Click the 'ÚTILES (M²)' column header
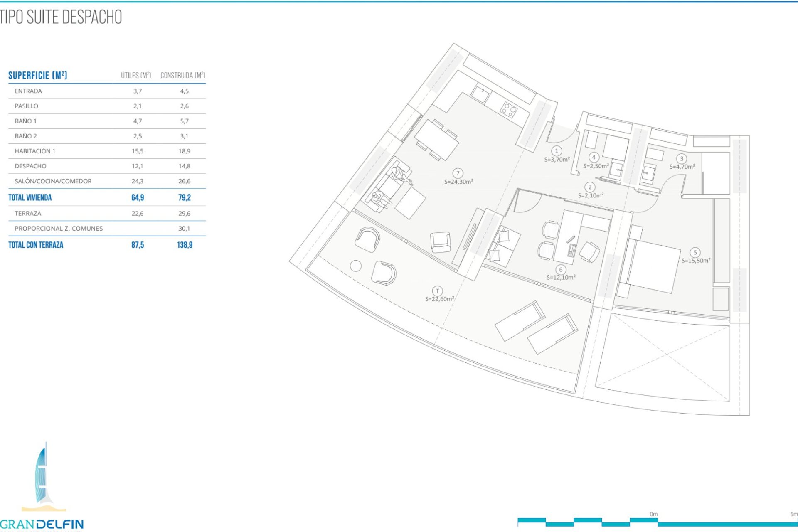 click(136, 75)
